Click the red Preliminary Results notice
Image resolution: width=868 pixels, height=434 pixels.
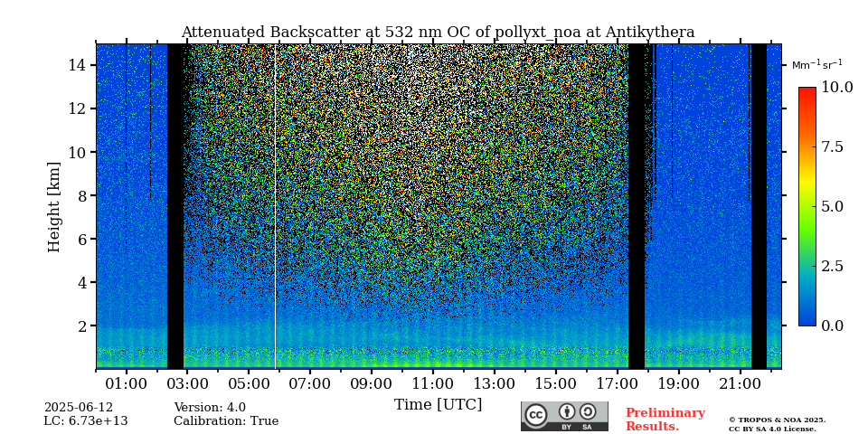[665, 420]
